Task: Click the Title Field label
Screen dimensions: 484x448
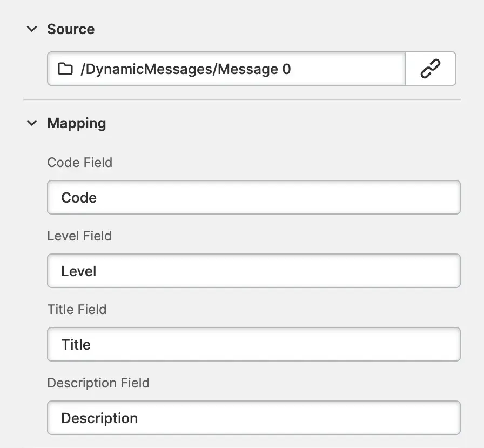Action: tap(77, 310)
